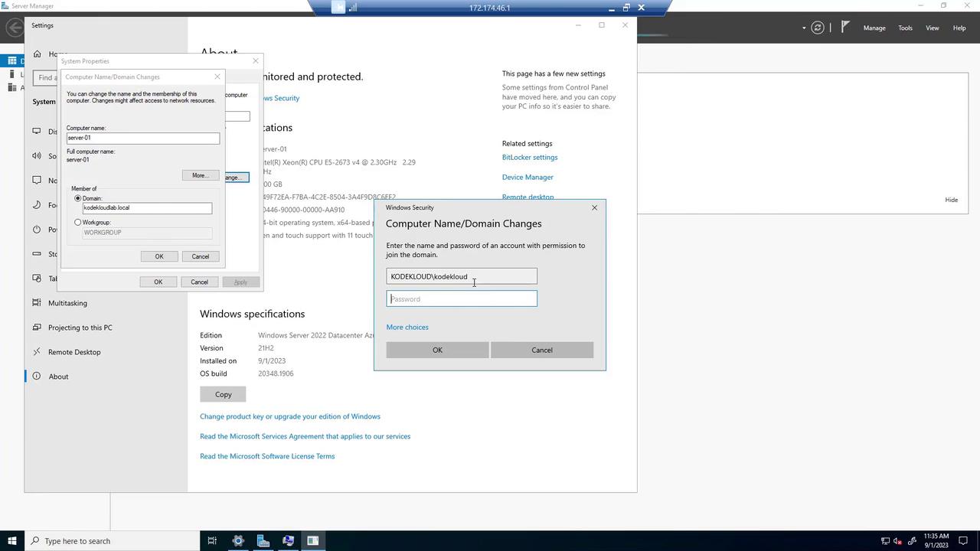Open Settings gear app on taskbar
The height and width of the screenshot is (551, 980).
click(237, 541)
